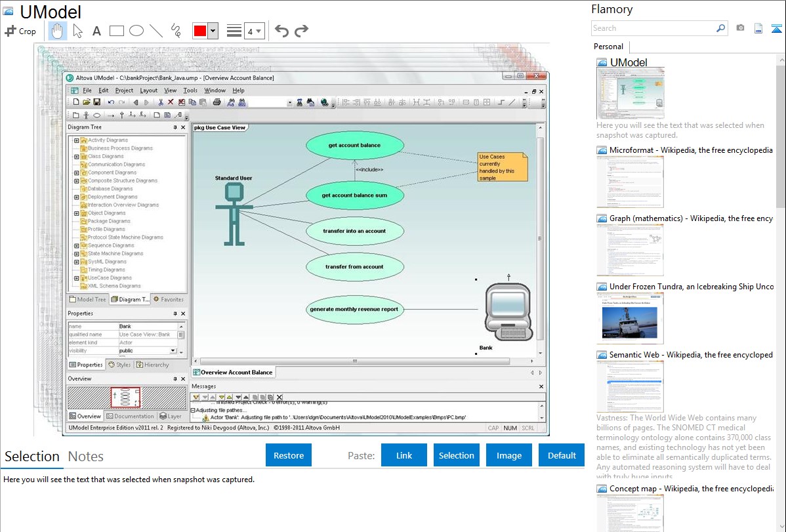Select the text annotation tool
786x532 pixels.
pos(96,31)
